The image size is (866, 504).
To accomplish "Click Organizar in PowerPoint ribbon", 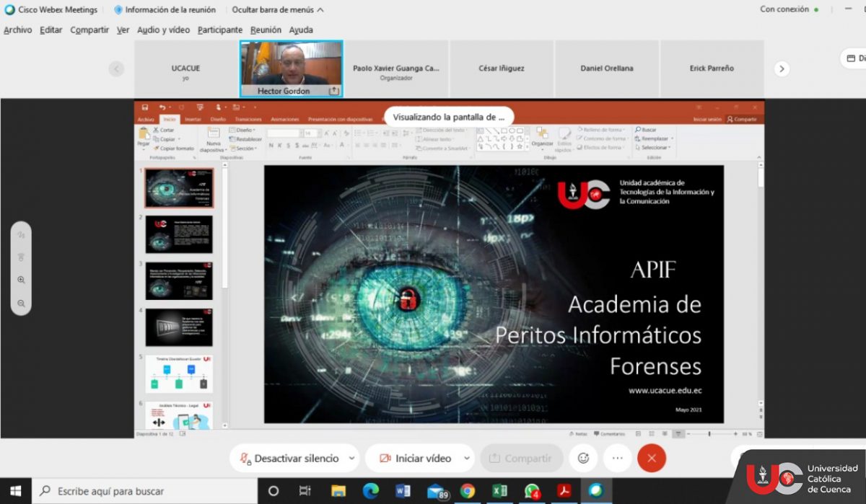I will (542, 137).
